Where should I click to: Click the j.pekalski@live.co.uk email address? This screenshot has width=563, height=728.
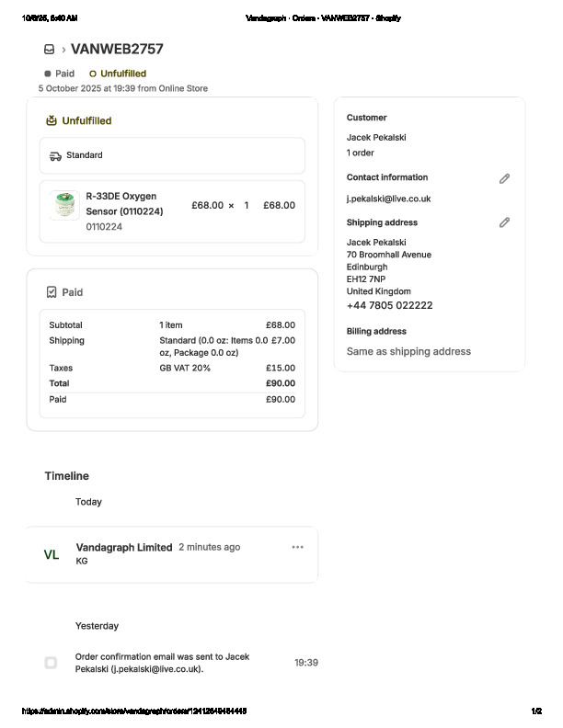388,199
